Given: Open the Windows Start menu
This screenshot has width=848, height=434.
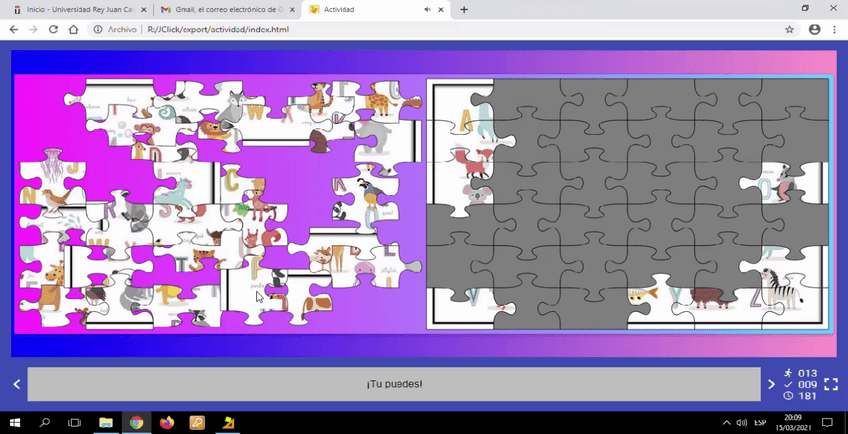Looking at the screenshot, I should 15,422.
